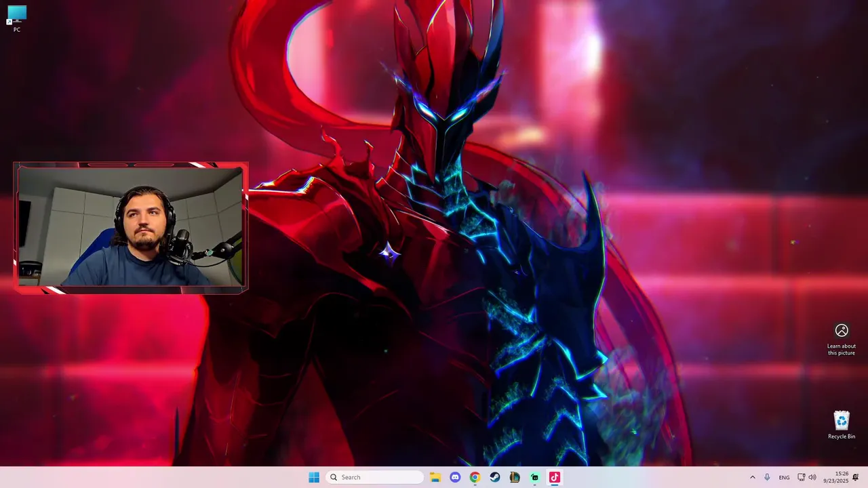
Task: Click the taskbar Search box
Action: point(374,477)
